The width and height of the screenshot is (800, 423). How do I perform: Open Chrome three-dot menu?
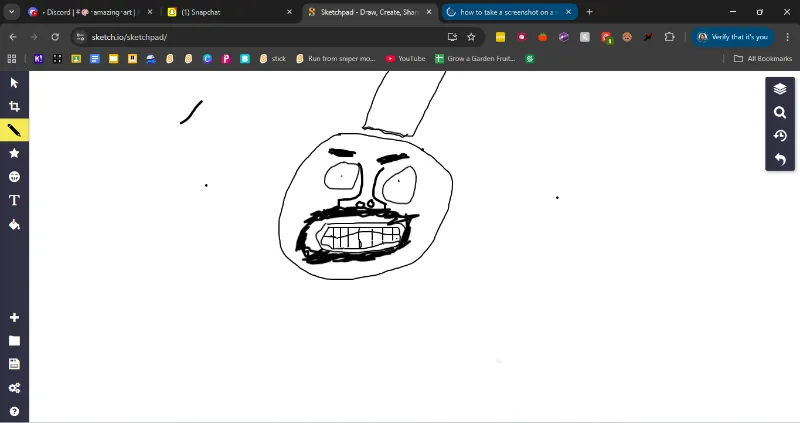click(x=788, y=37)
